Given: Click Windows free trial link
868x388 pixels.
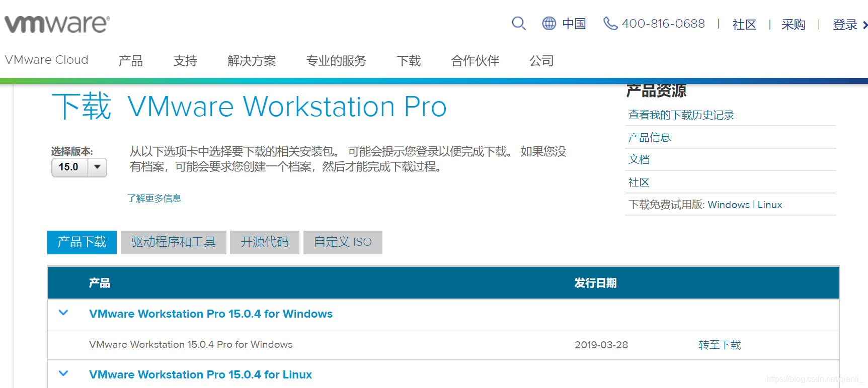Looking at the screenshot, I should coord(729,205).
